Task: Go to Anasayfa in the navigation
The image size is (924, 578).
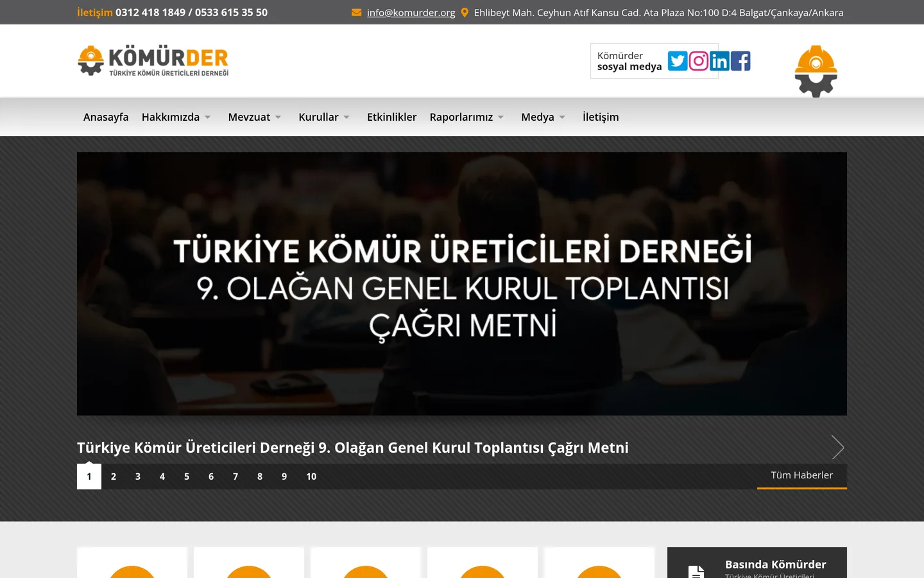Action: (x=106, y=117)
